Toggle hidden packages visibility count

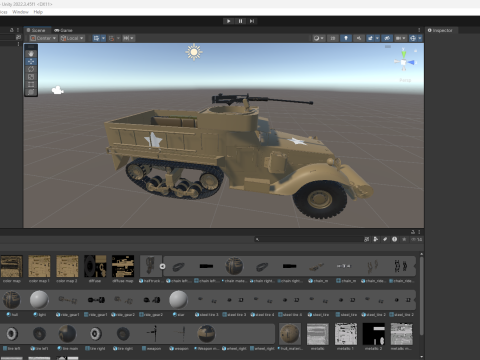[416, 239]
